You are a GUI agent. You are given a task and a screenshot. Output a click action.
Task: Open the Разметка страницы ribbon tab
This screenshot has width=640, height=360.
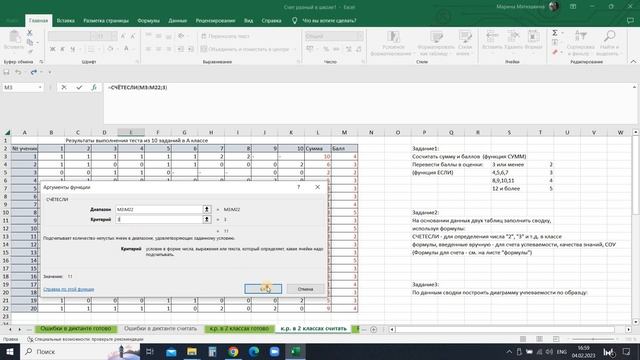pos(106,20)
